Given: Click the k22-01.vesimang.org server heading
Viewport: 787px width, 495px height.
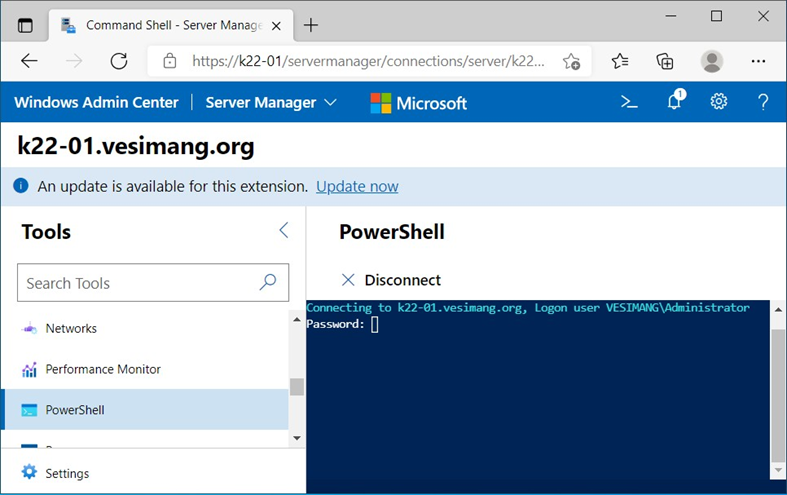Looking at the screenshot, I should [x=136, y=147].
